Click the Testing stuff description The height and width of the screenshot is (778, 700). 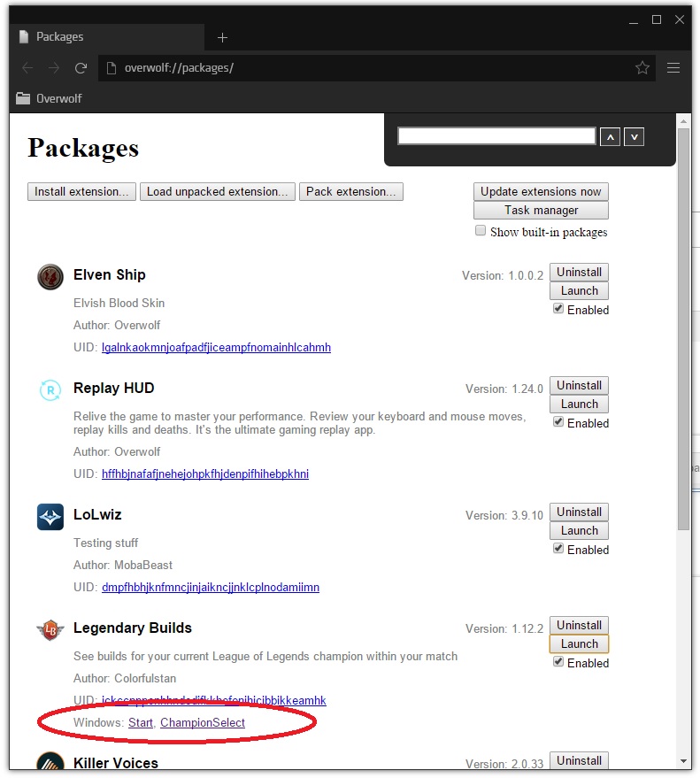pos(105,543)
